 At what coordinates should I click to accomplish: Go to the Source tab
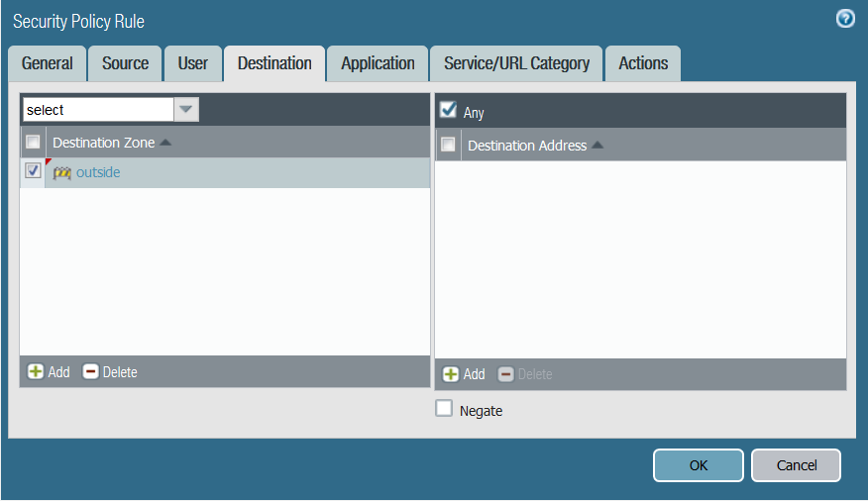[125, 63]
